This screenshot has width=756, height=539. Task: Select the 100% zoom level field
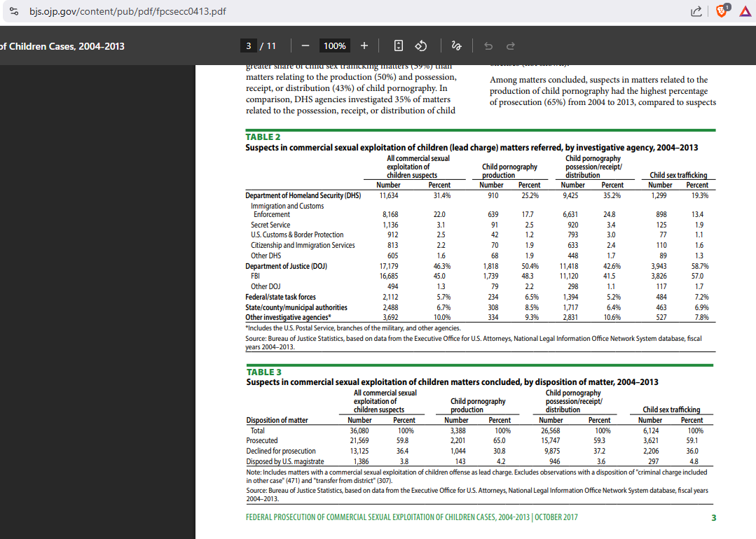(x=335, y=45)
